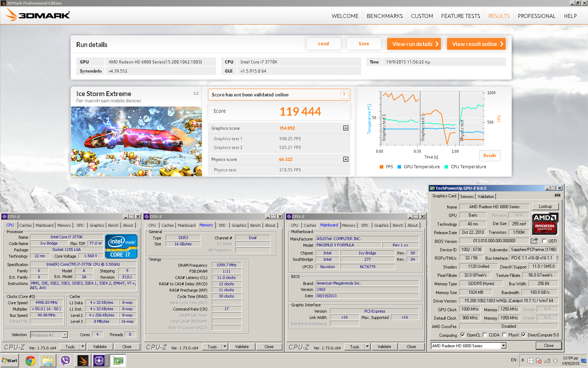Image resolution: width=588 pixels, height=368 pixels.
Task: Open Tools dropdown arrow in CPU-Z Mainboard window
Action: click(367, 347)
